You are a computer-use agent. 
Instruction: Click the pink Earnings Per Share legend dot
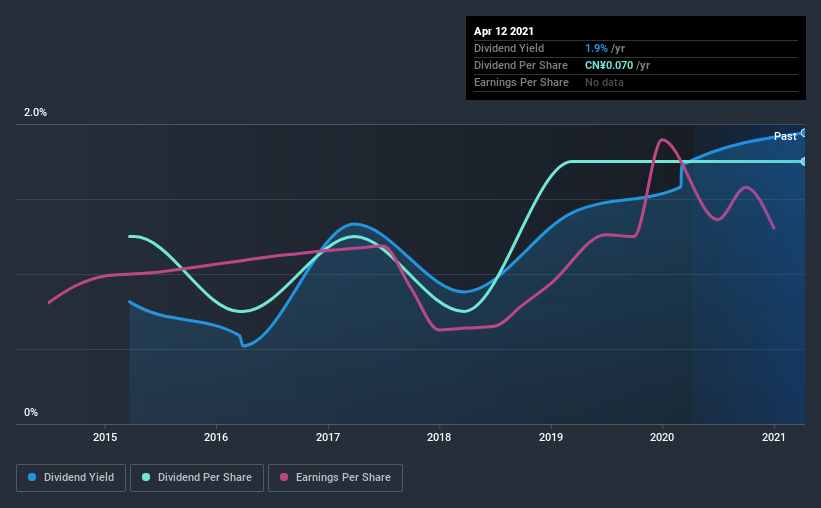tap(284, 477)
